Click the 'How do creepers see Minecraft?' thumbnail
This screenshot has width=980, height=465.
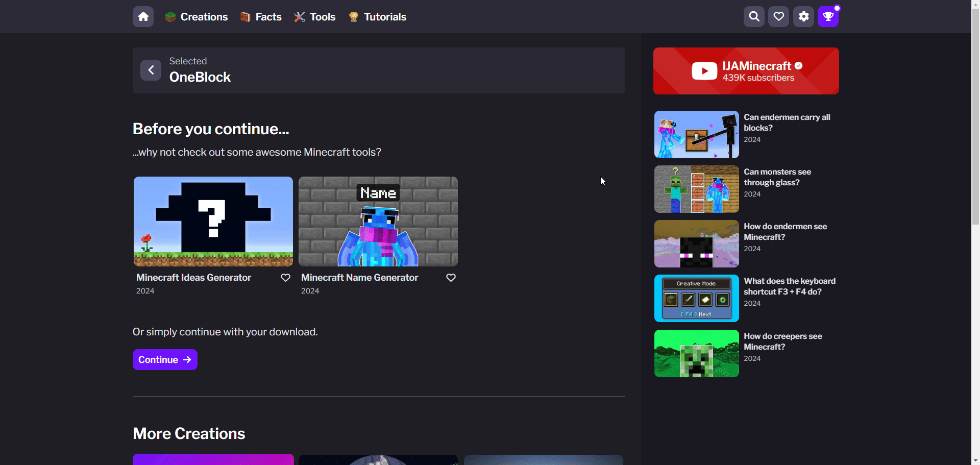[696, 353]
